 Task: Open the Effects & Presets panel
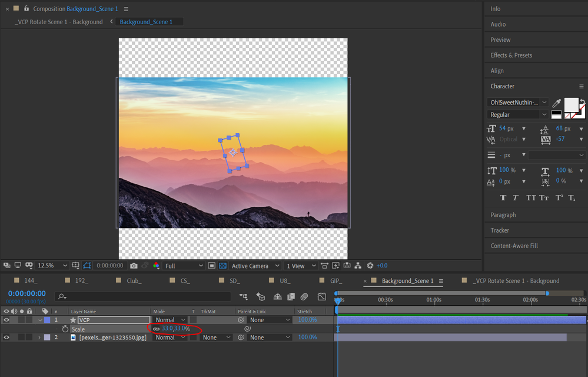tap(511, 55)
